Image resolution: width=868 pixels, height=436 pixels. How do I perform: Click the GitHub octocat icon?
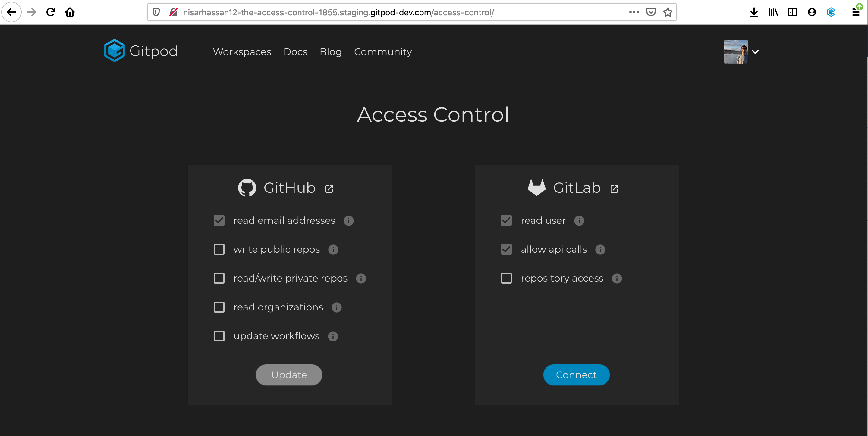tap(247, 188)
